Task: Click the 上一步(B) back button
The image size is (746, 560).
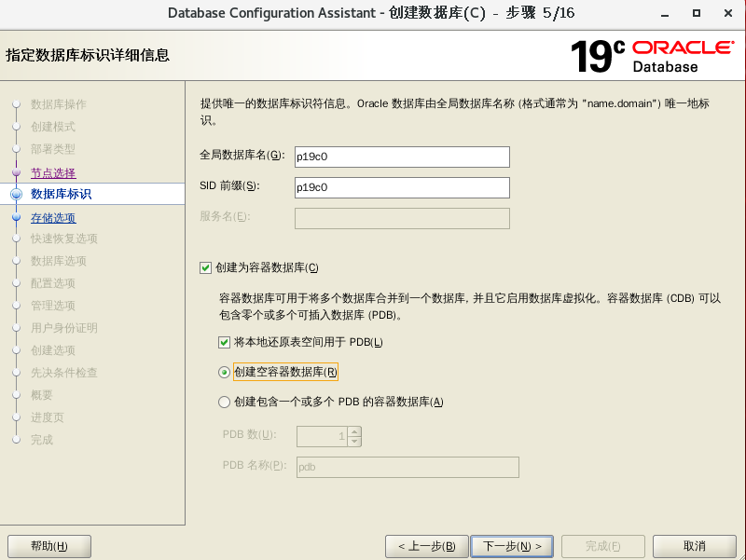Action: click(x=427, y=546)
